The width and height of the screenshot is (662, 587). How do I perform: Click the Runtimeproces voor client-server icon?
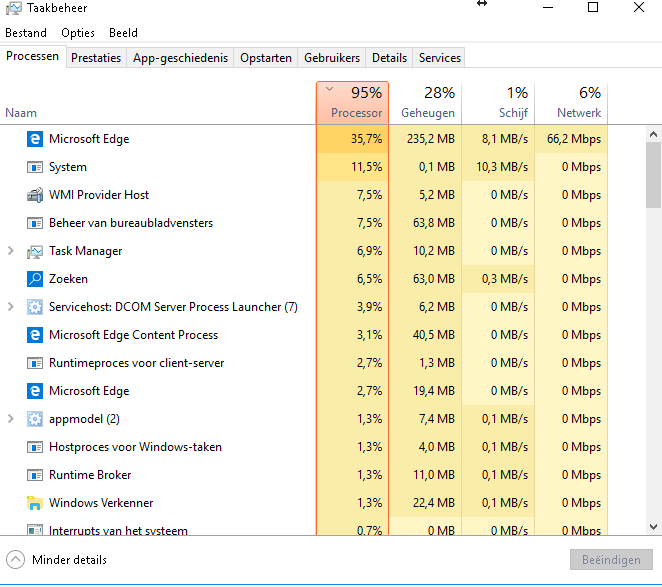point(35,363)
